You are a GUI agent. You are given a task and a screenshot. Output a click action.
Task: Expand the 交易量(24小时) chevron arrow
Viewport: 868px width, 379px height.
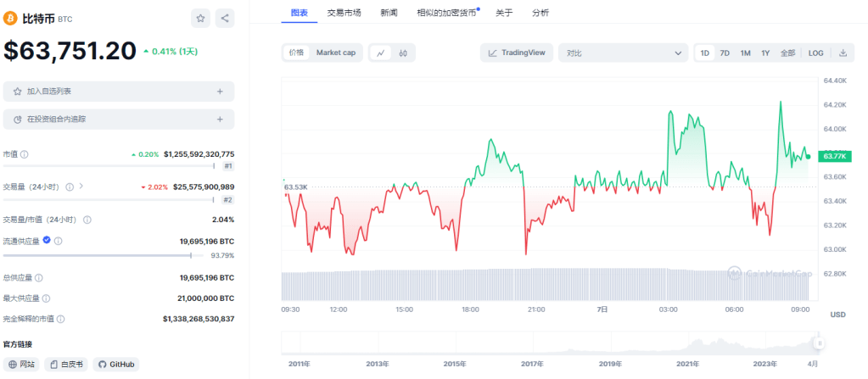point(81,187)
